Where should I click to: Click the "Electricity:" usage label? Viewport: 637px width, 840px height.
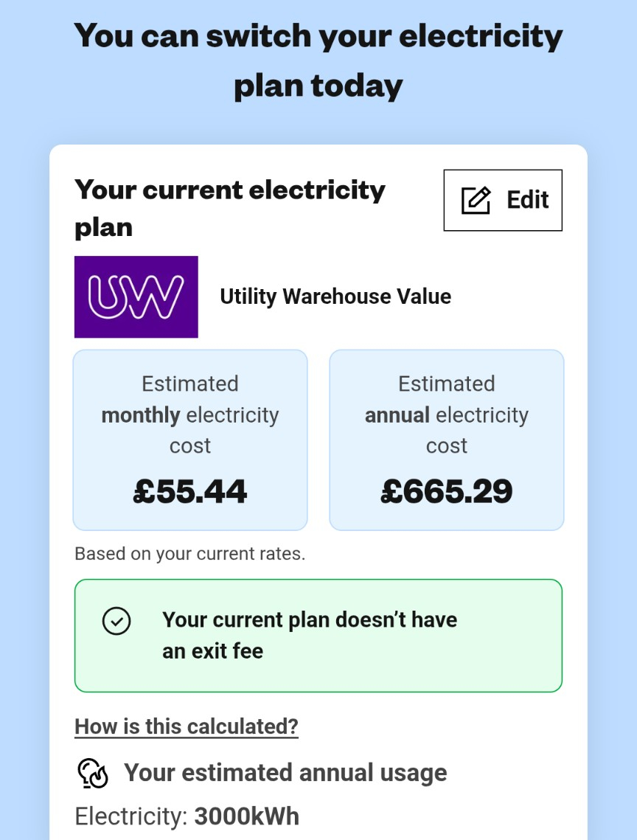point(132,817)
